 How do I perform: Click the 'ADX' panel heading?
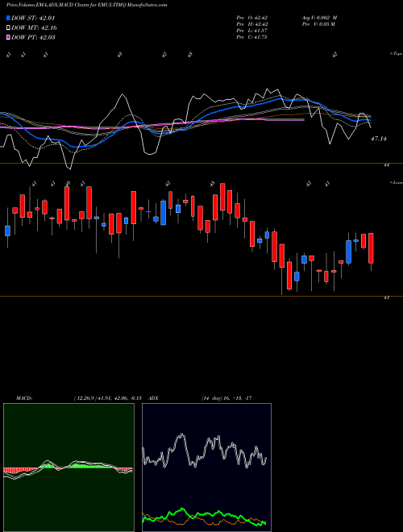coord(153,398)
